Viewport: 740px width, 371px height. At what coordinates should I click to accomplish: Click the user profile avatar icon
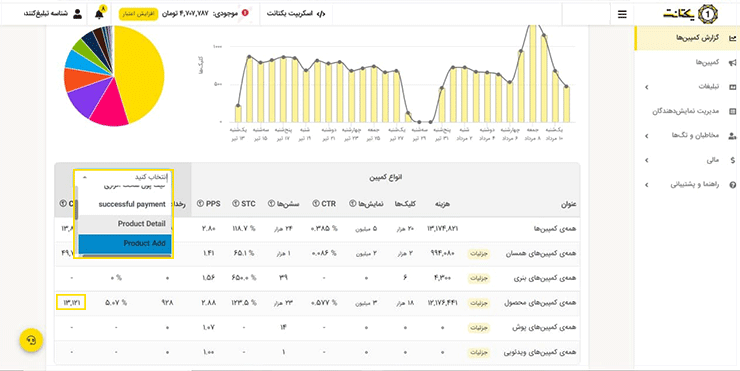tap(77, 14)
